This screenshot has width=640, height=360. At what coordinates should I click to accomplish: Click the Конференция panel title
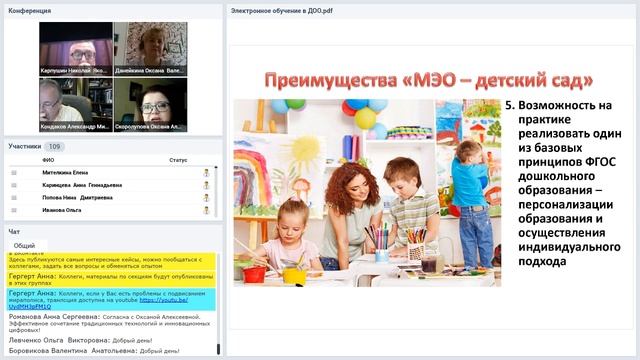point(29,11)
